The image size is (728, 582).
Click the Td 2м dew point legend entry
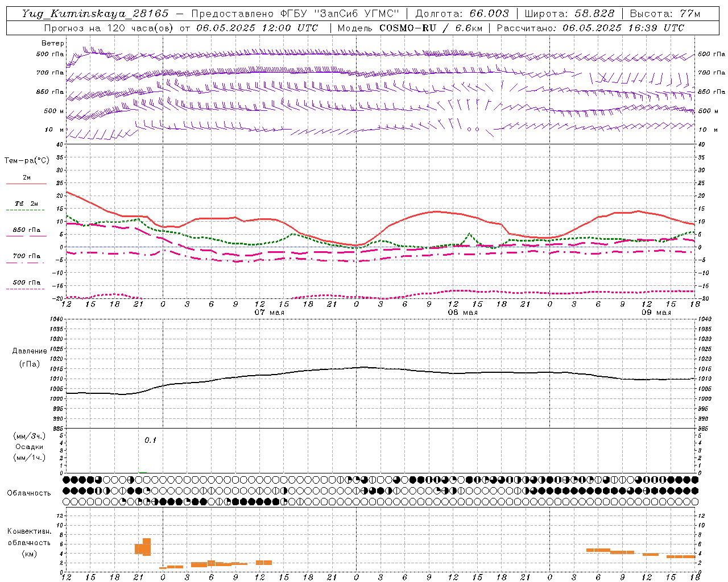point(26,203)
